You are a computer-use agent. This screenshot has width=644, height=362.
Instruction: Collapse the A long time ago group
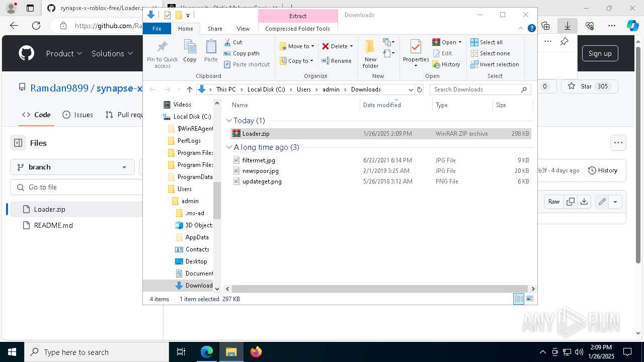pyautogui.click(x=229, y=147)
